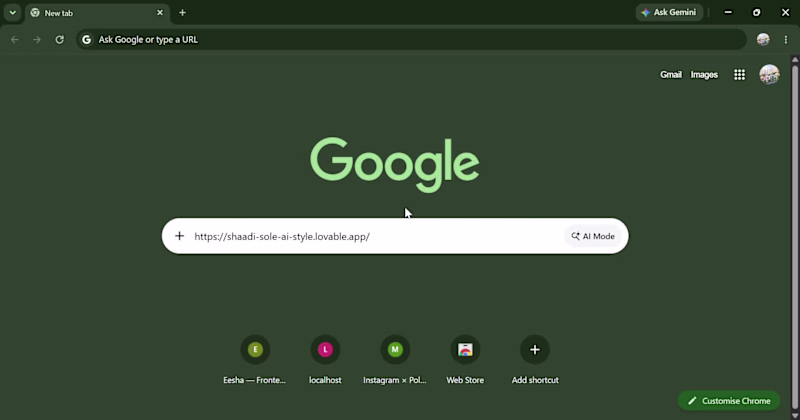Click the scrollbar up arrow
The width and height of the screenshot is (800, 420).
click(x=795, y=59)
